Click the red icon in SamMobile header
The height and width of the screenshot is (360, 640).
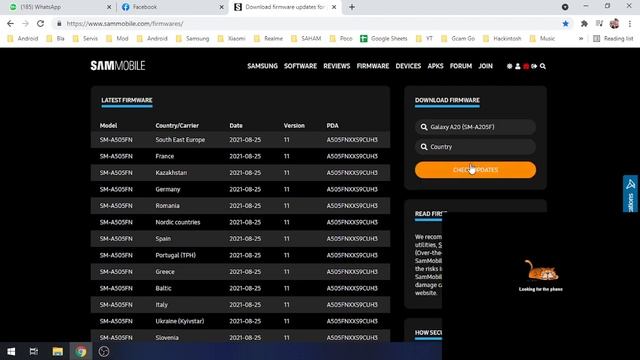pyautogui.click(x=526, y=66)
